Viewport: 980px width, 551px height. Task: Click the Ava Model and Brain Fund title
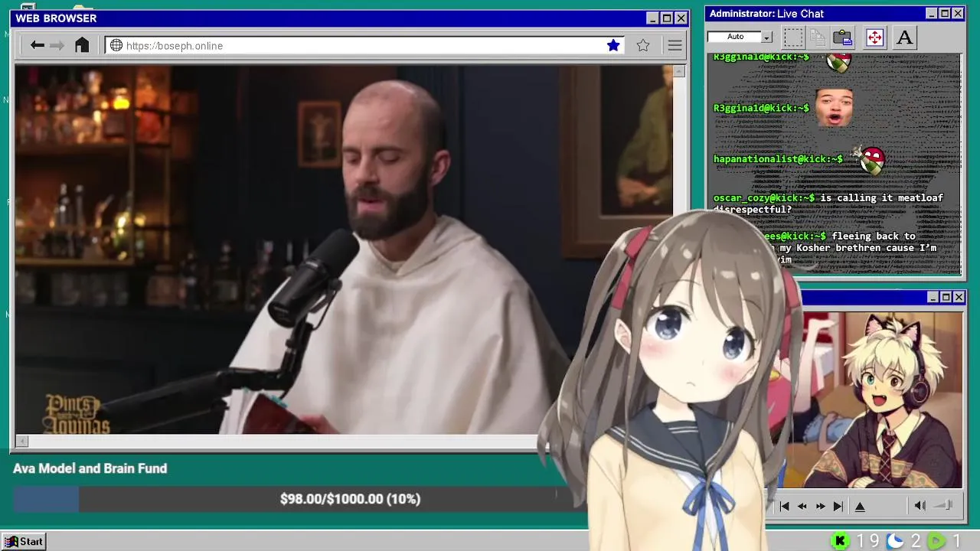point(90,468)
